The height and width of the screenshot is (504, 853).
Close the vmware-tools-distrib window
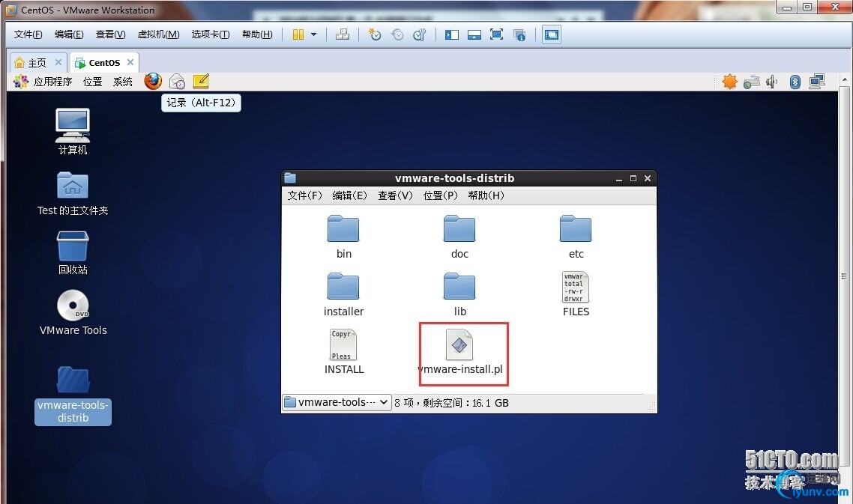[648, 178]
